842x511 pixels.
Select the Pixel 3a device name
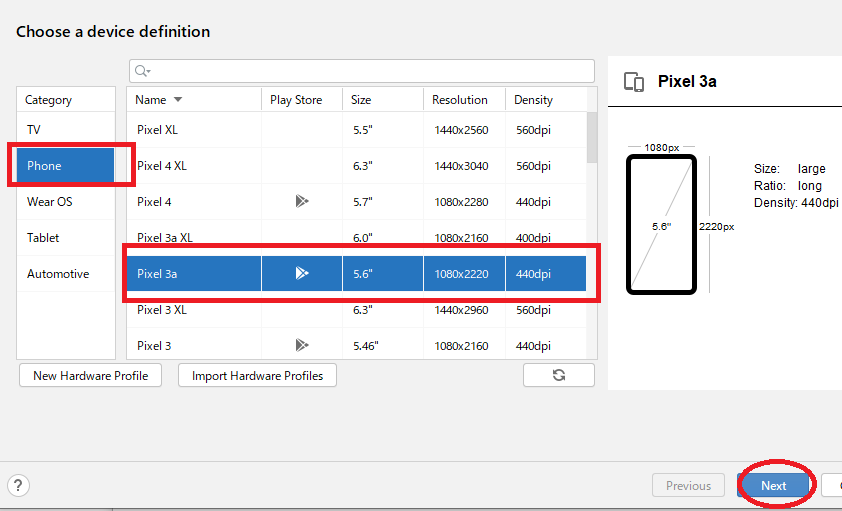coord(157,274)
